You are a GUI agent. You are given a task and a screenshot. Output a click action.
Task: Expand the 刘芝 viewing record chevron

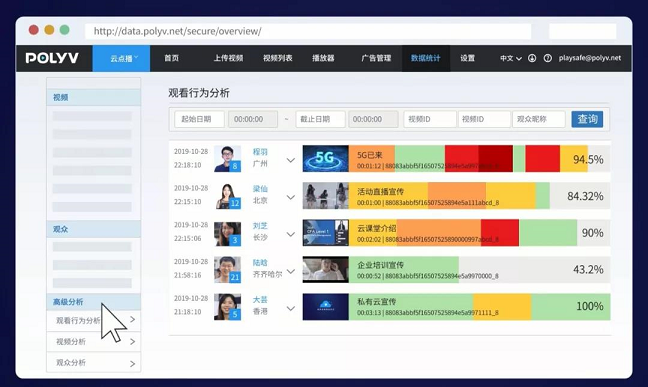click(291, 234)
